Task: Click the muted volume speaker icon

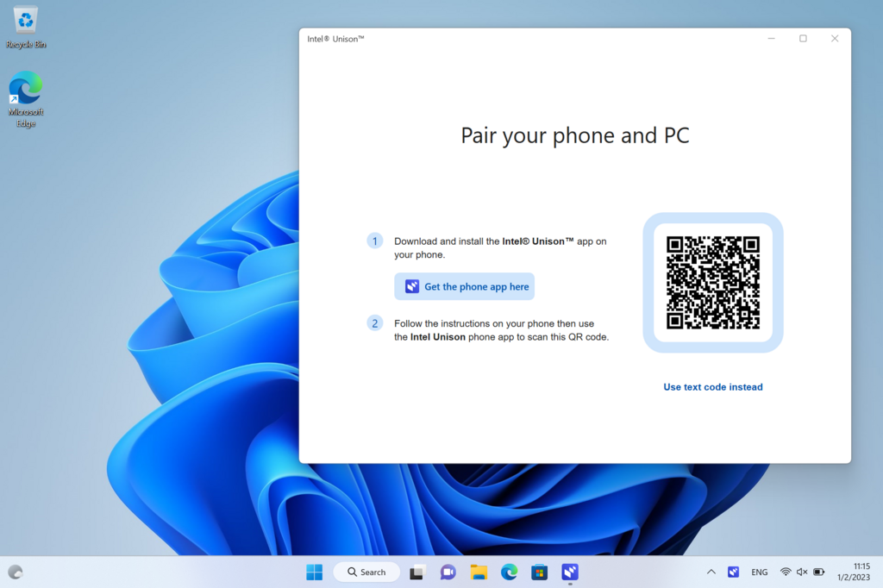Action: 802,572
